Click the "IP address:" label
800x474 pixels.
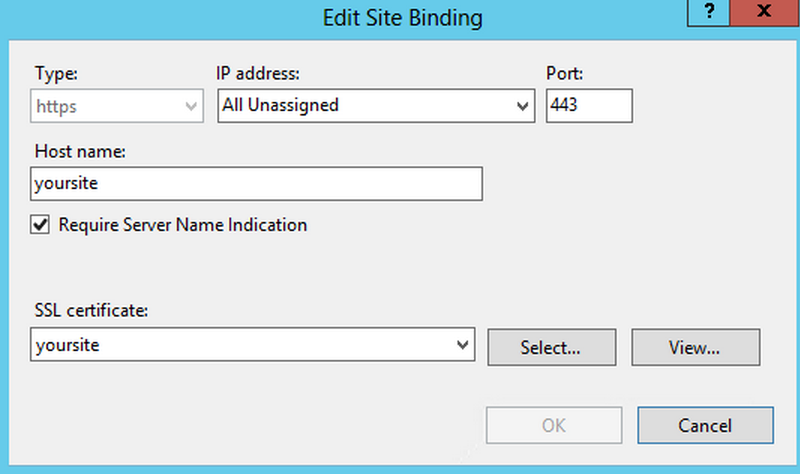coord(258,73)
